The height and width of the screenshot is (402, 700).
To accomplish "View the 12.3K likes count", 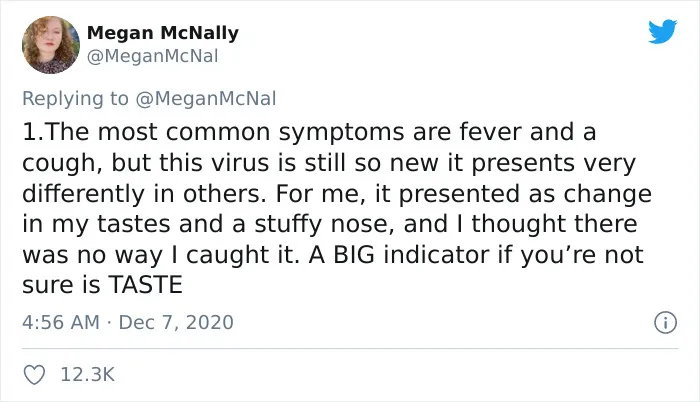I will tap(88, 375).
